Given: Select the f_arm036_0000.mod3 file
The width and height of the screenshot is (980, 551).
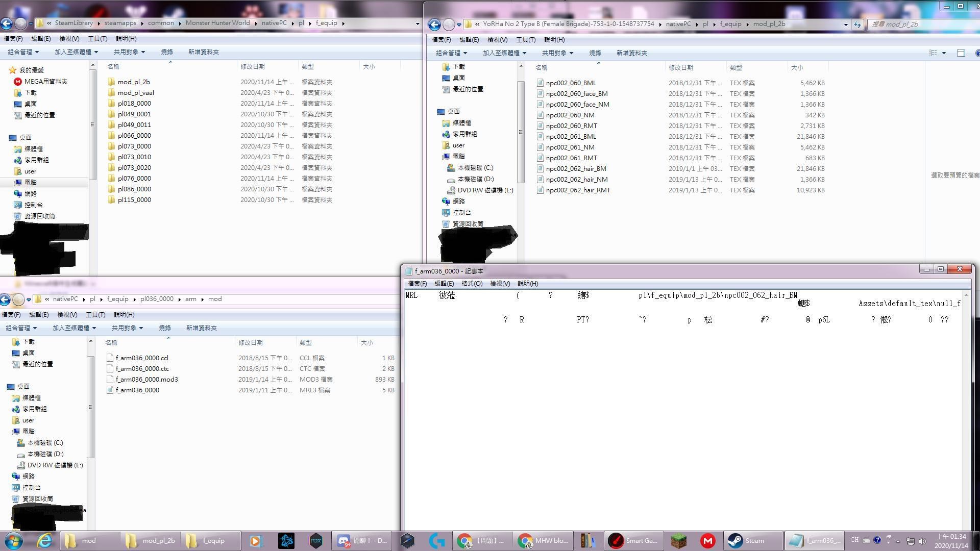Looking at the screenshot, I should [x=146, y=380].
